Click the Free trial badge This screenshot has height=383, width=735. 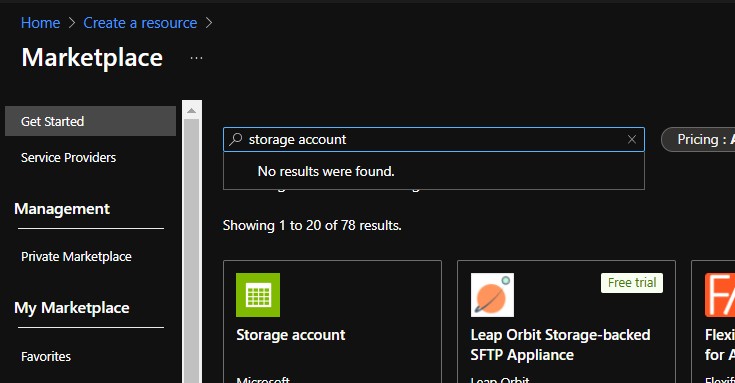[x=632, y=283]
